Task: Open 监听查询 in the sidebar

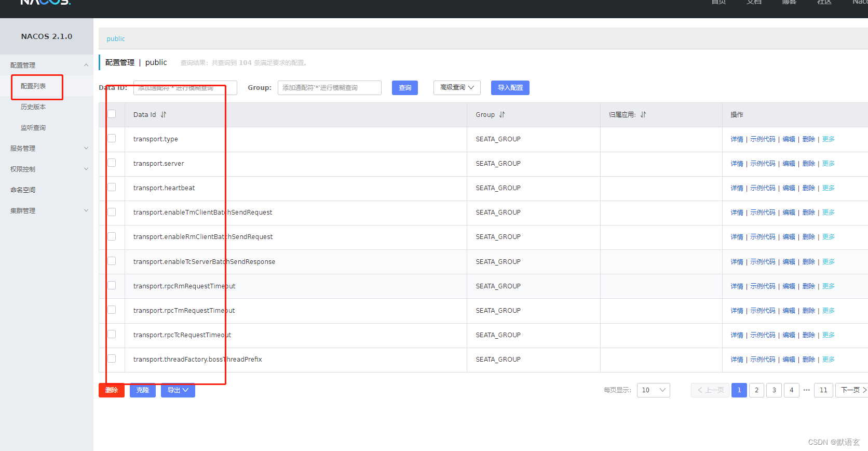Action: click(x=33, y=128)
